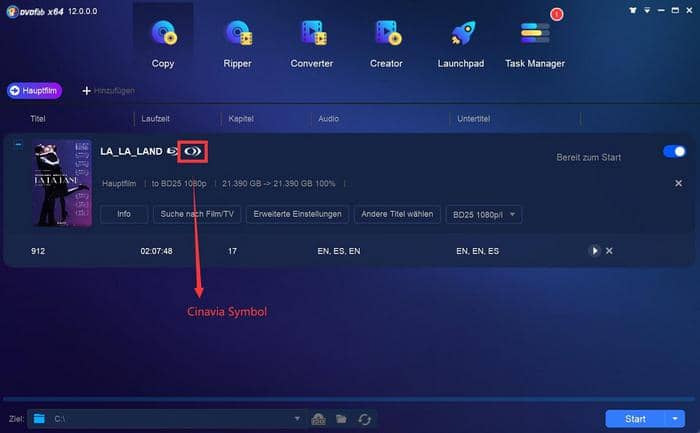Select the Creator module
This screenshot has height=433, width=700.
tap(386, 44)
